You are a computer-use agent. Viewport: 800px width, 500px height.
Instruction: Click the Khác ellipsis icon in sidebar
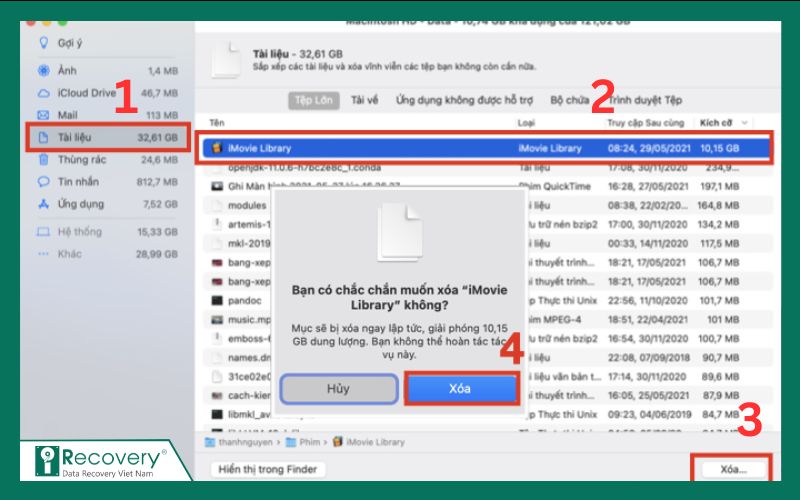coord(44,254)
